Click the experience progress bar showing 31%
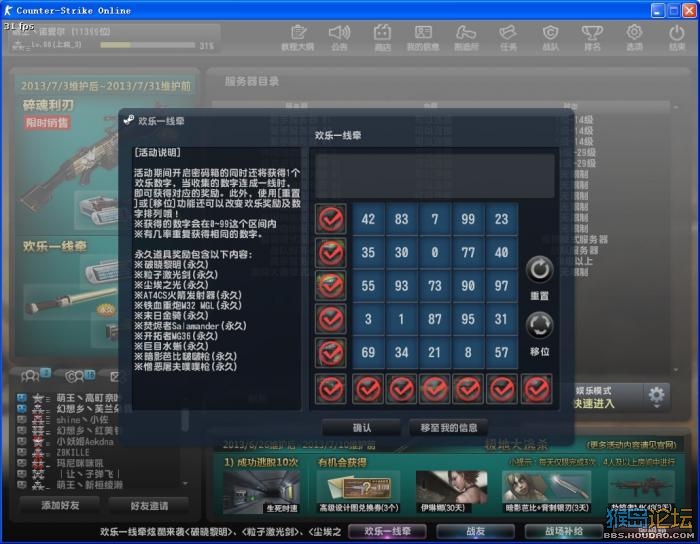This screenshot has height=544, width=700. [147, 45]
